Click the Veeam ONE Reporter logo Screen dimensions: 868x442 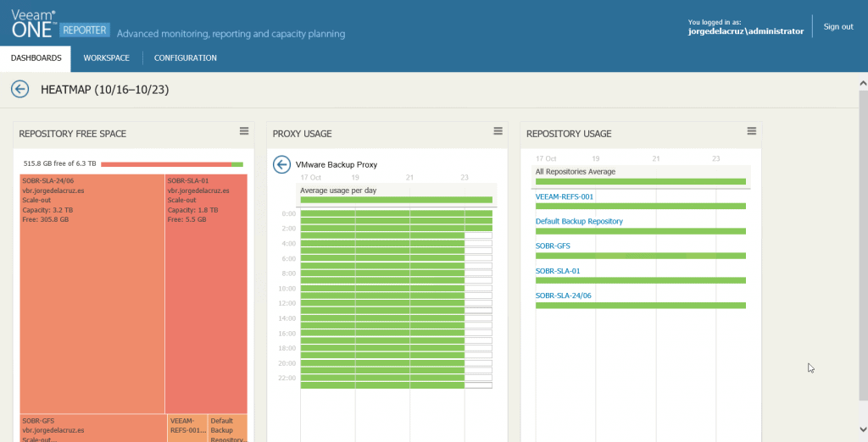pyautogui.click(x=60, y=25)
